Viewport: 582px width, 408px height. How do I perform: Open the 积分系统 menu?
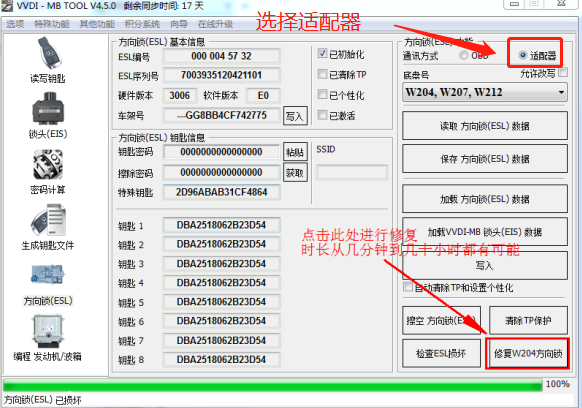tap(142, 24)
